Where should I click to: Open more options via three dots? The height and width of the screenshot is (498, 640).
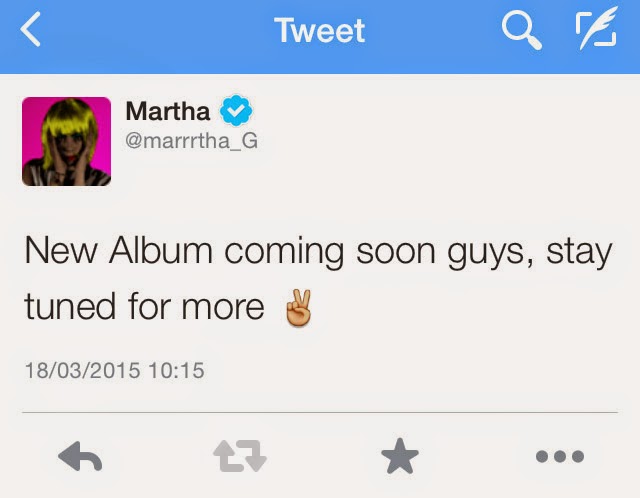coord(560,456)
